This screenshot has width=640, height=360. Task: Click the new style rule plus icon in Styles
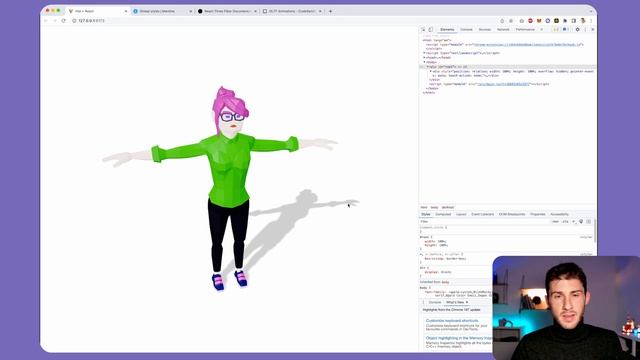pos(573,222)
